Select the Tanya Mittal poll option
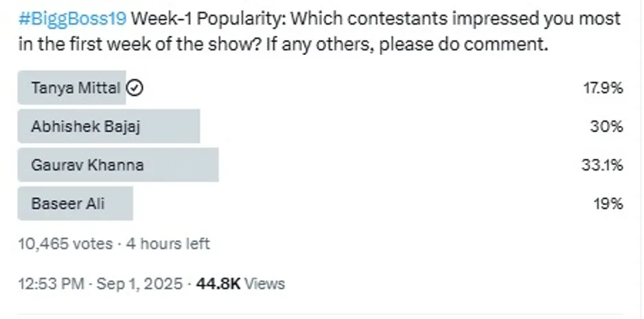The height and width of the screenshot is (319, 644). tap(76, 88)
